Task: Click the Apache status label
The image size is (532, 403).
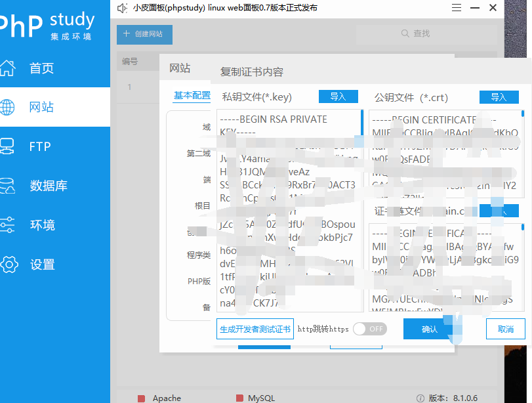Action: 167,398
